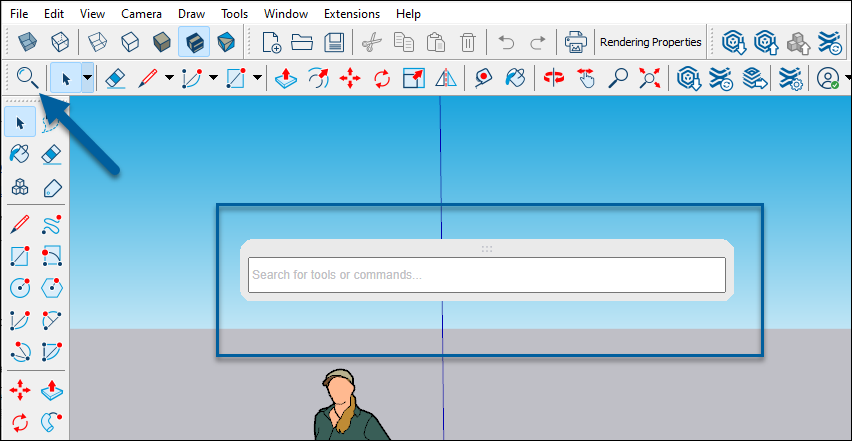Switch to Shaded With Textures style

tap(193, 42)
